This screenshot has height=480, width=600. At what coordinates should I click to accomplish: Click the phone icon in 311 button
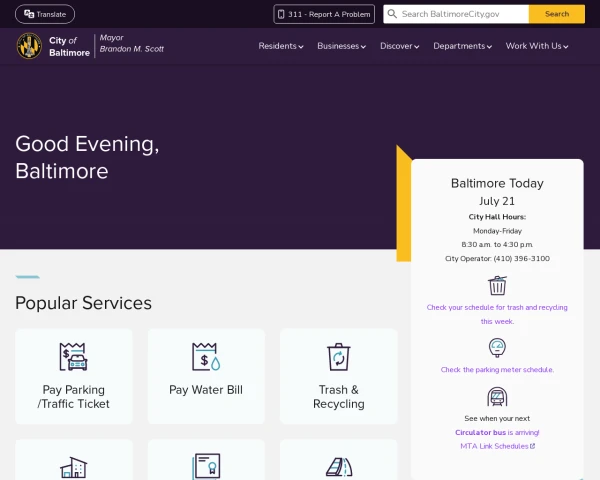(281, 14)
